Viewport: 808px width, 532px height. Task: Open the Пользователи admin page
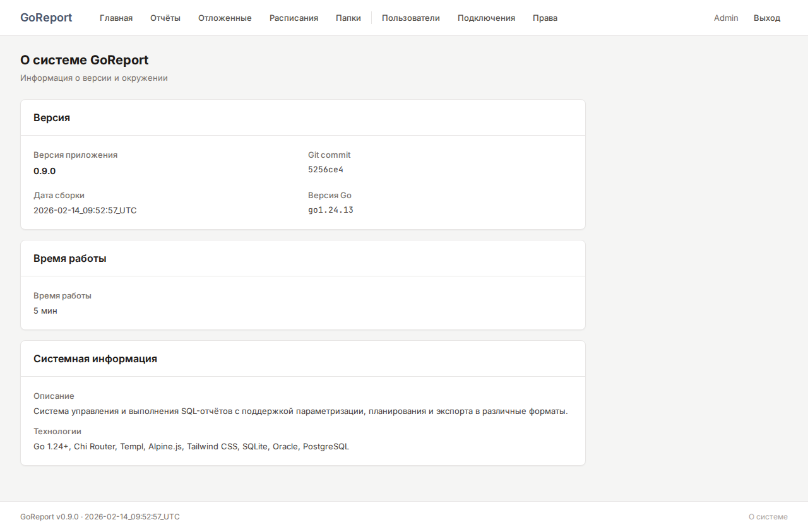click(410, 18)
